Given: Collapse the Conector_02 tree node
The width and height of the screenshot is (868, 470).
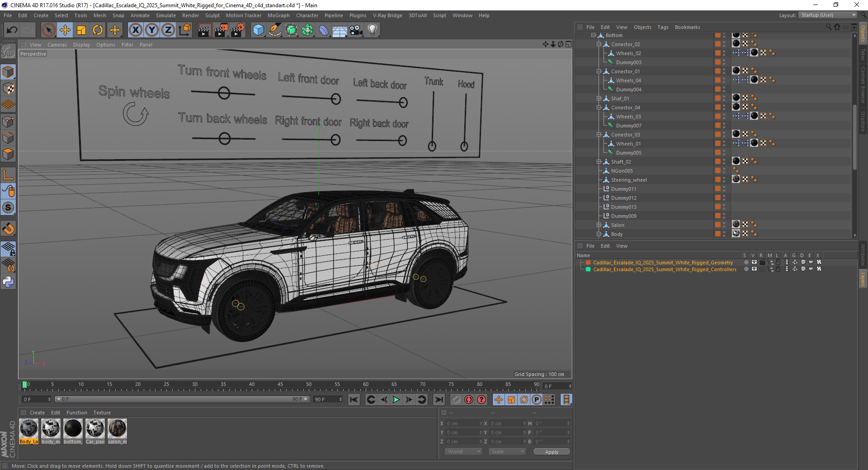Looking at the screenshot, I should click(599, 44).
